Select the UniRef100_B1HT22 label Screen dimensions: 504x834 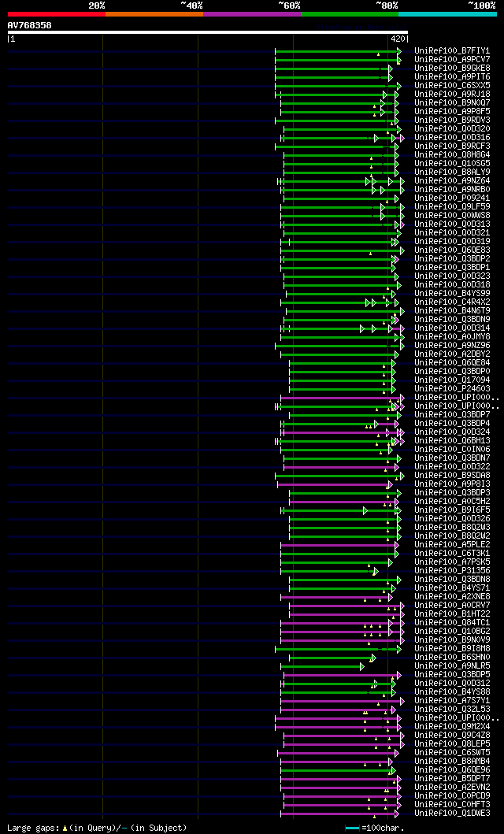[x=452, y=614]
